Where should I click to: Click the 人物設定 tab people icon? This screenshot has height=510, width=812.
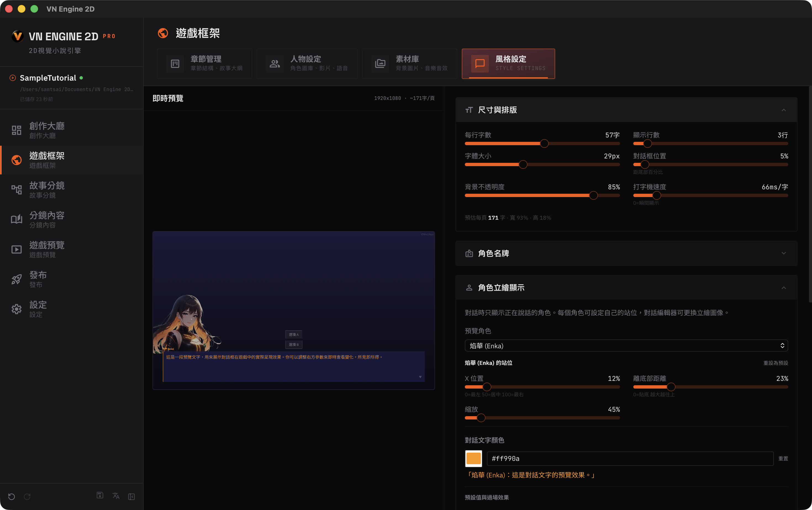(275, 64)
